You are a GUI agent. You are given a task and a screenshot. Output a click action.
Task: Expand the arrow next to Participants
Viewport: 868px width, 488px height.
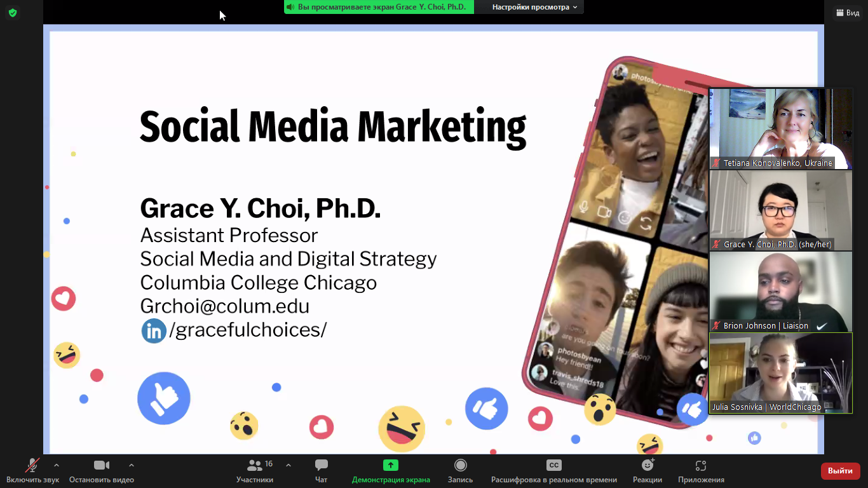coord(288,465)
